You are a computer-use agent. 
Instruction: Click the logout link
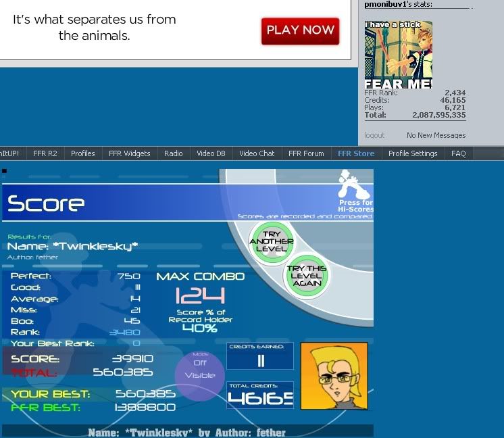374,135
